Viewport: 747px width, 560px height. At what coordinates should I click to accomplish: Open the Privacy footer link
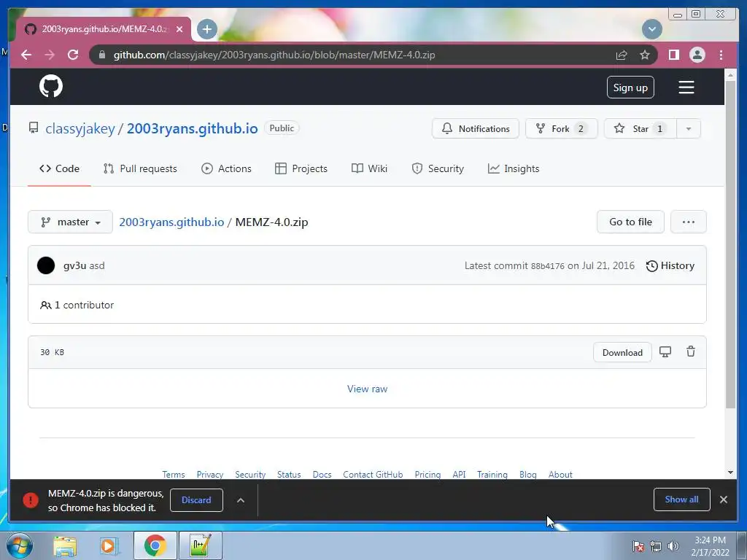pyautogui.click(x=209, y=474)
